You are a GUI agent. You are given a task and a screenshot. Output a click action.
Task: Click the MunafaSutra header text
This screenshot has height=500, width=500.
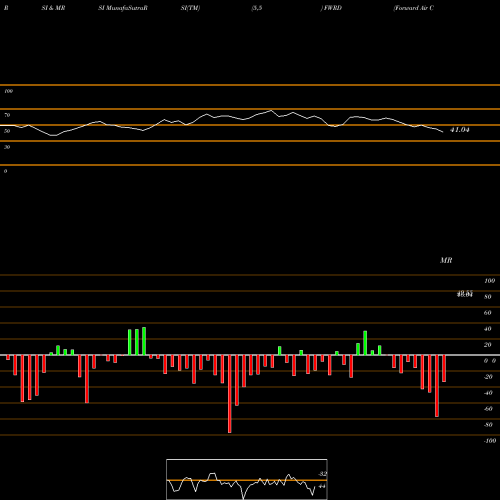123,8
